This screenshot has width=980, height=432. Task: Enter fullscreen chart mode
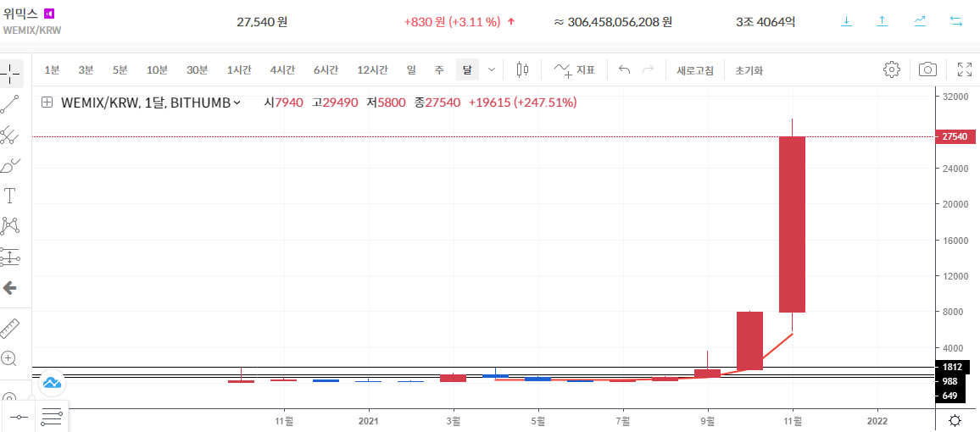coord(965,69)
